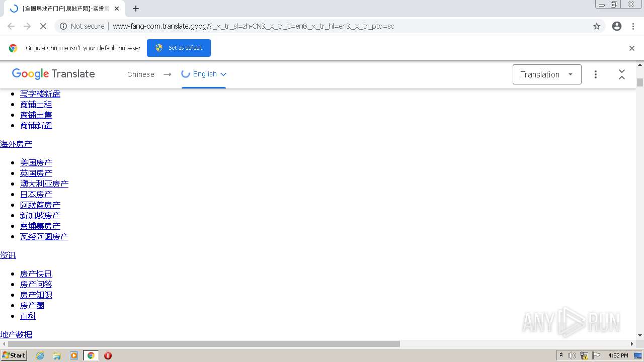The width and height of the screenshot is (644, 362).
Task: Open the 日本房产 link
Action: click(36, 194)
